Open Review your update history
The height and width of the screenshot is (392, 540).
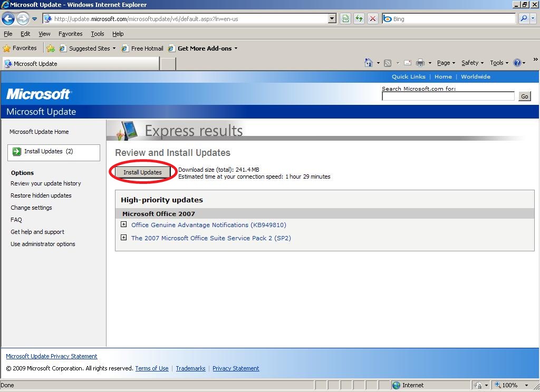point(45,183)
